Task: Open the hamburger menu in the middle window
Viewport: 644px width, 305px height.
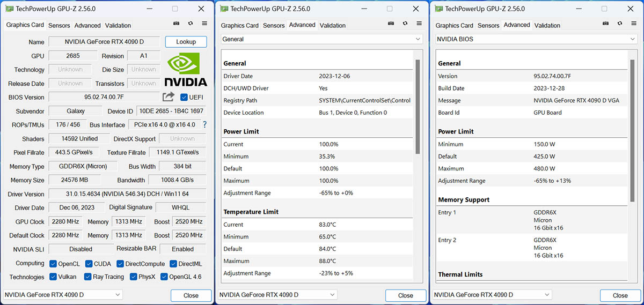Action: [x=419, y=24]
